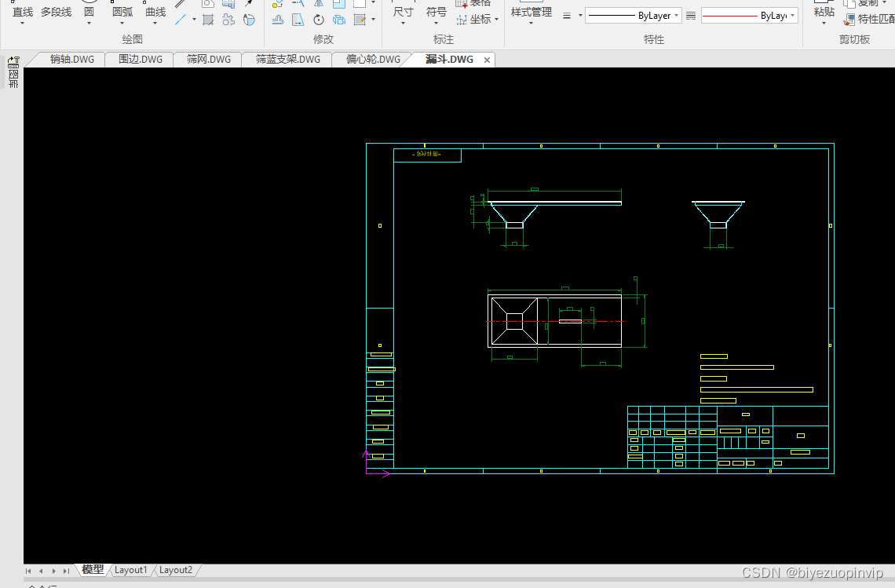The image size is (895, 588).
Task: Click the red centerline in the plan view
Action: coord(554,321)
